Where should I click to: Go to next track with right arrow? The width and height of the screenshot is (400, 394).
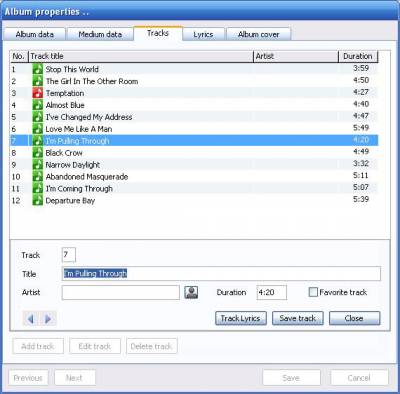[48, 319]
